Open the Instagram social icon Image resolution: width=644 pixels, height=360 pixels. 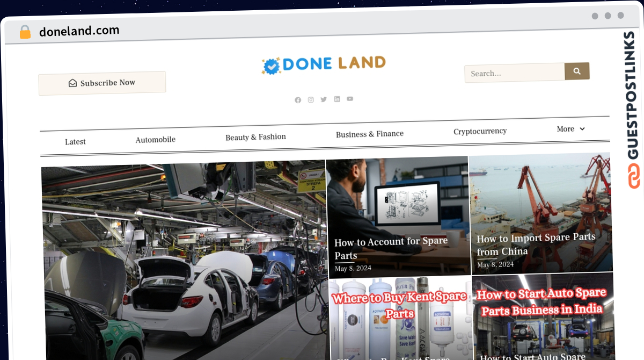pyautogui.click(x=311, y=100)
